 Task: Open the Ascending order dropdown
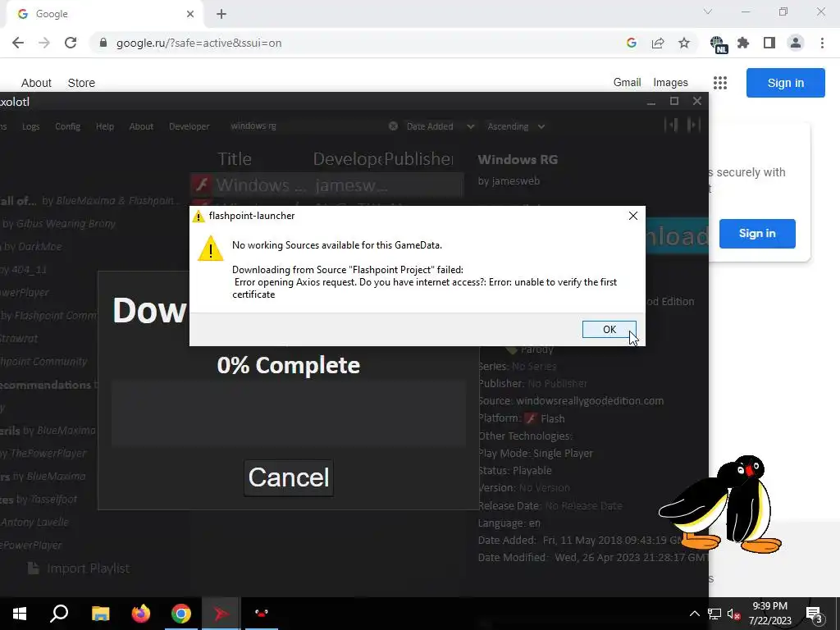516,126
